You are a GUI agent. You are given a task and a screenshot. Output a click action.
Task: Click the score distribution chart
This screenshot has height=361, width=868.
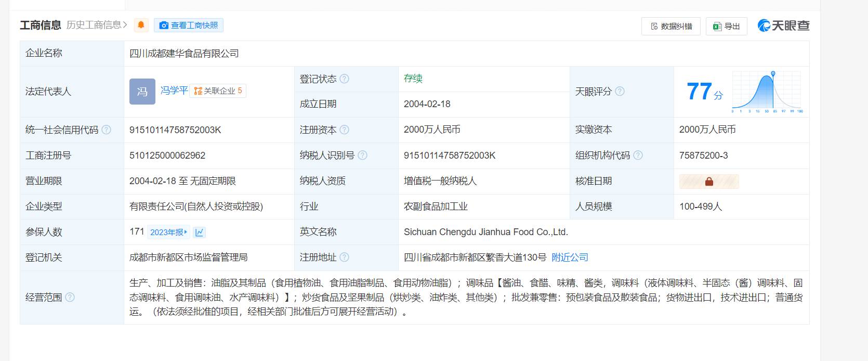pyautogui.click(x=768, y=92)
